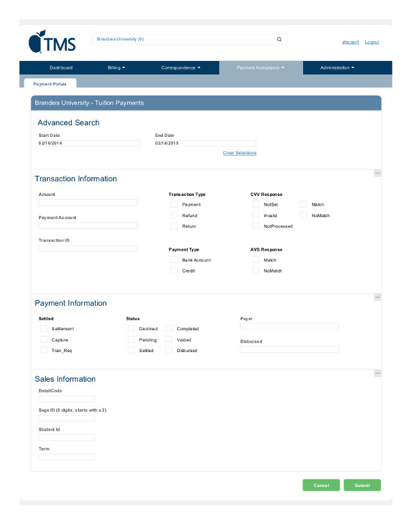Click the Payer input field
411x532 pixels.
coord(289,326)
